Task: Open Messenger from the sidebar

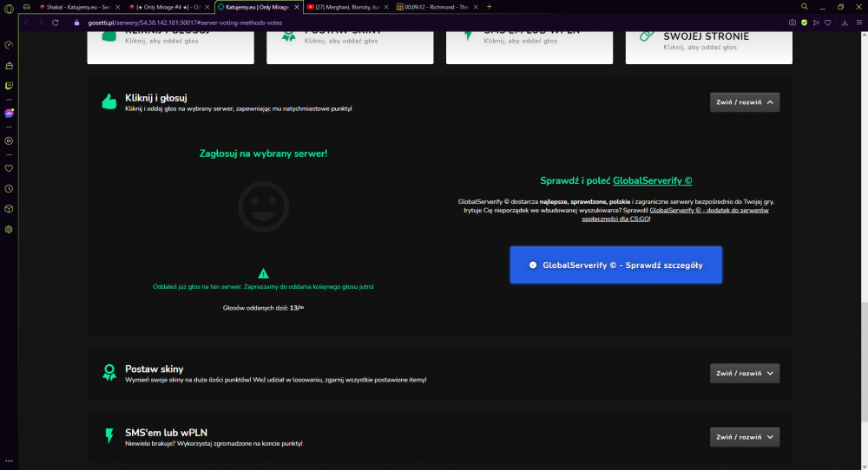Action: [x=9, y=114]
